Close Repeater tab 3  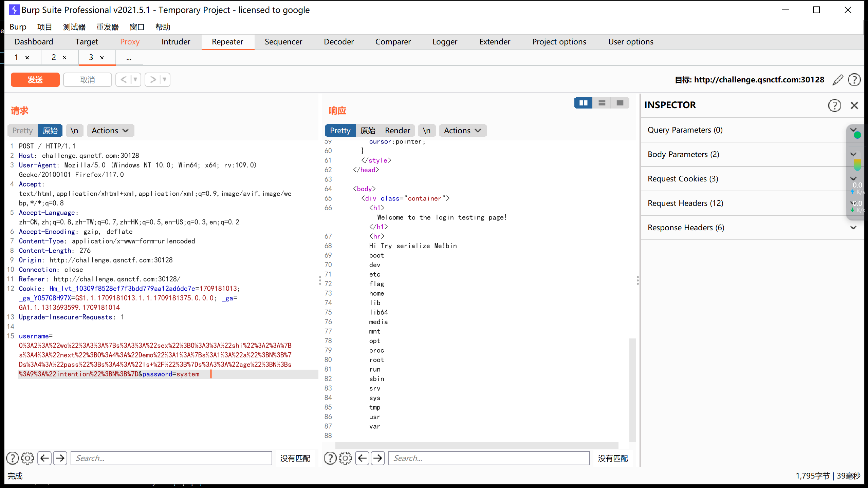point(102,58)
